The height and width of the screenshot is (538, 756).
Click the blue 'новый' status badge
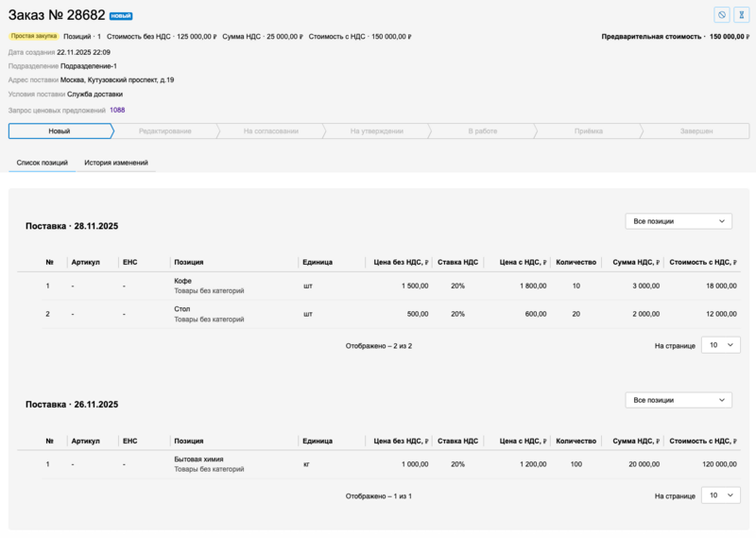click(x=121, y=16)
